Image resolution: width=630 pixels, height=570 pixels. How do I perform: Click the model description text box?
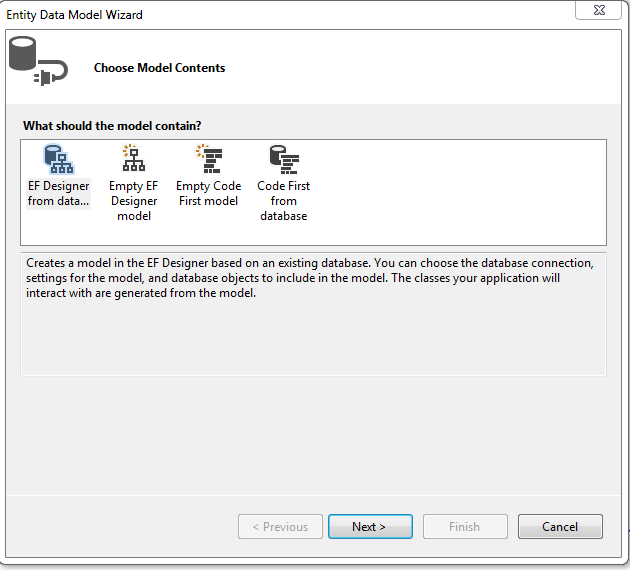pyautogui.click(x=313, y=314)
